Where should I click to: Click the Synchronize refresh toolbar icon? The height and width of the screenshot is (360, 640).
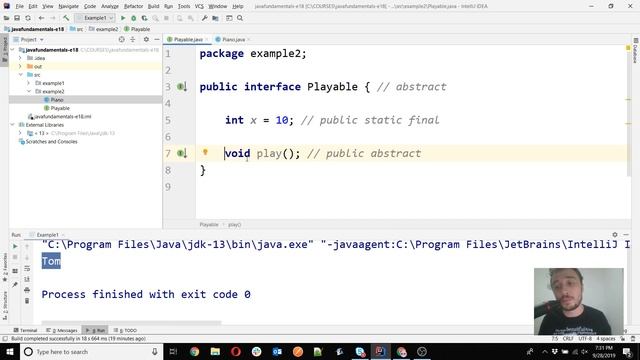coord(28,18)
